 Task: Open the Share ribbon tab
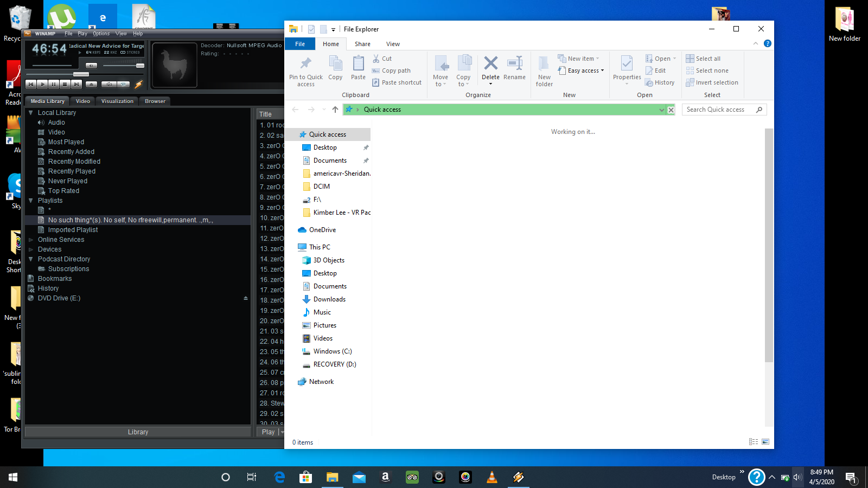coord(362,44)
